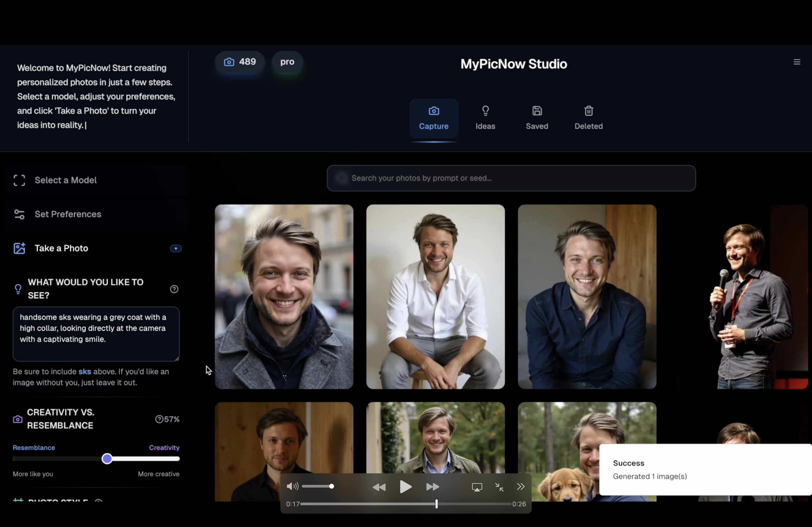Image resolution: width=812 pixels, height=527 pixels.
Task: Click help icon beside 'What would you like to see'
Action: coord(174,289)
